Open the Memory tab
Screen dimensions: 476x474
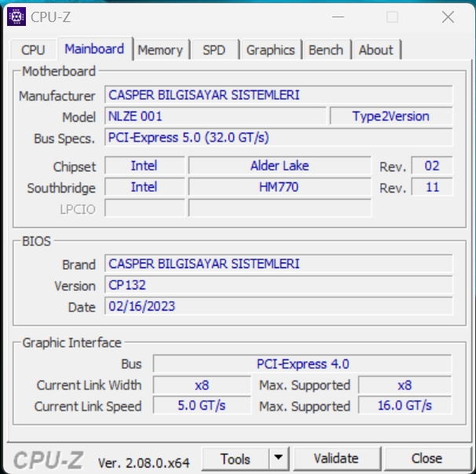point(160,50)
